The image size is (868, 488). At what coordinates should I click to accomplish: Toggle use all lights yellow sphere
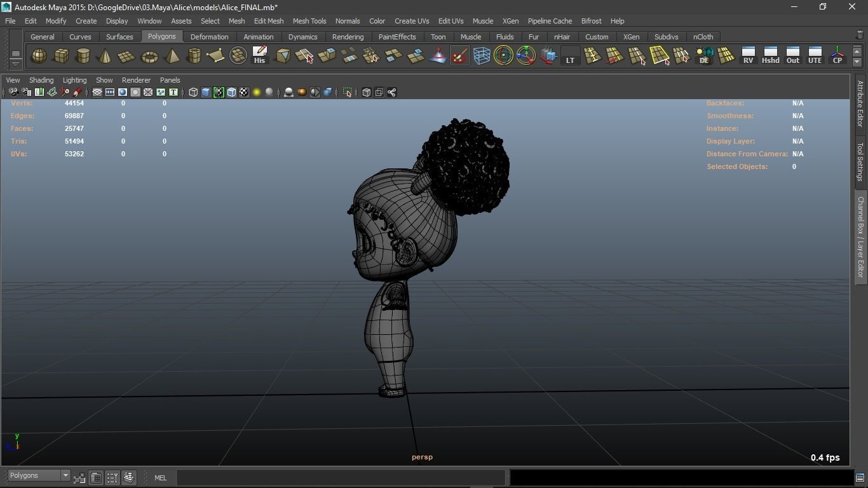(257, 92)
